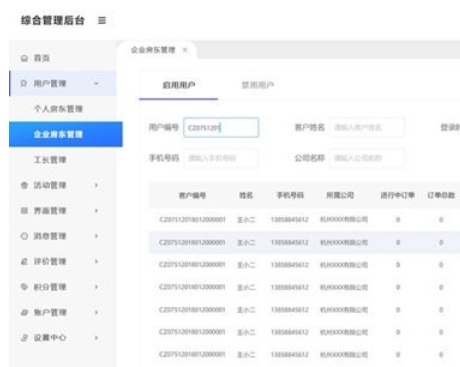Click the 公司名称 input field
This screenshot has height=367, width=460.
click(367, 158)
